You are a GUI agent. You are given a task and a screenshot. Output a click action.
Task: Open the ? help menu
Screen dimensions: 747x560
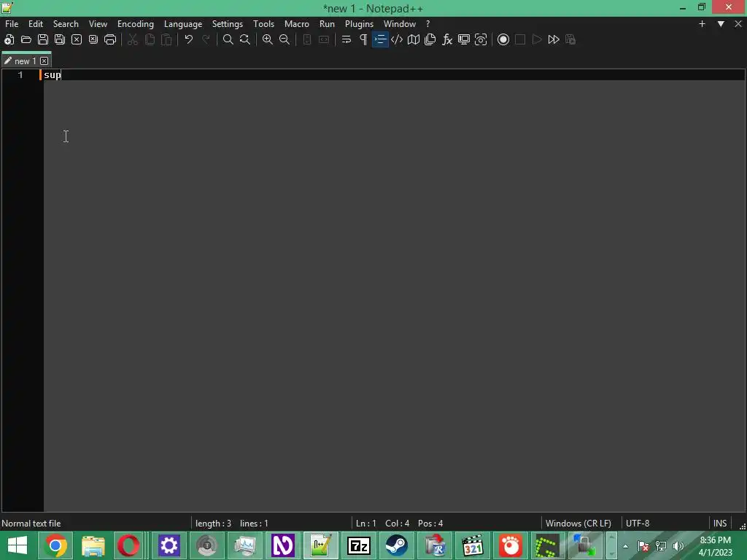pos(427,24)
